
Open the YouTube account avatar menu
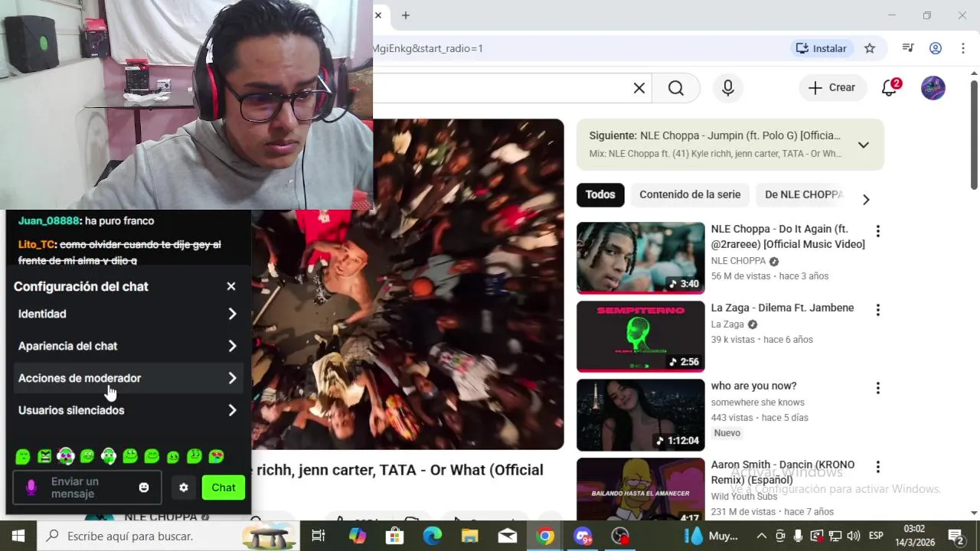(x=933, y=88)
